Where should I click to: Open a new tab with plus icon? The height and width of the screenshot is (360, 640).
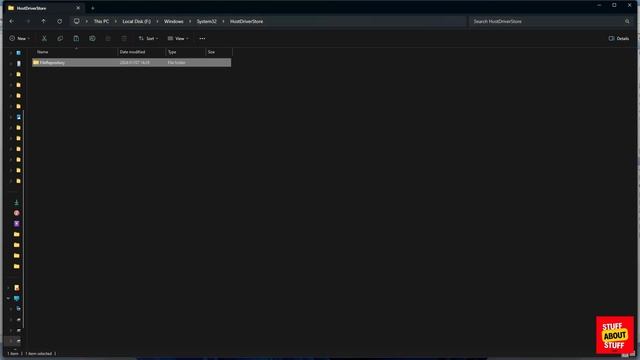93,8
